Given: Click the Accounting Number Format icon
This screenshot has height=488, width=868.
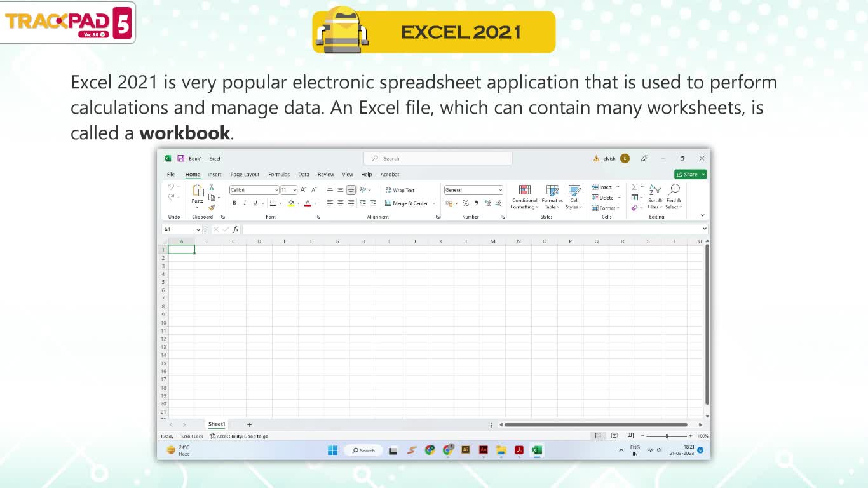Looking at the screenshot, I should (x=449, y=203).
